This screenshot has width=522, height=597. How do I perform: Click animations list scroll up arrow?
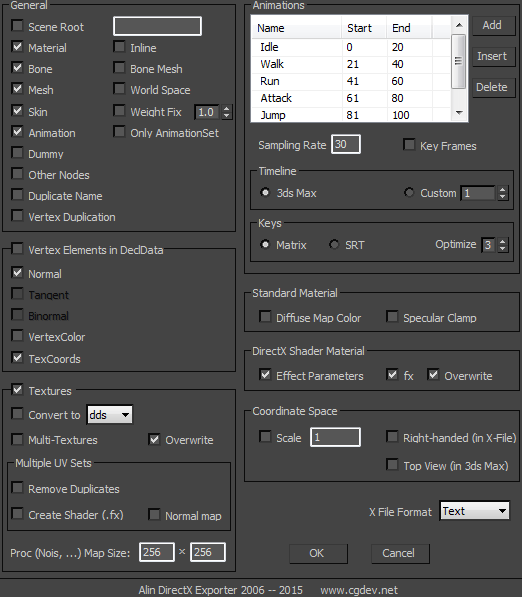(x=459, y=25)
